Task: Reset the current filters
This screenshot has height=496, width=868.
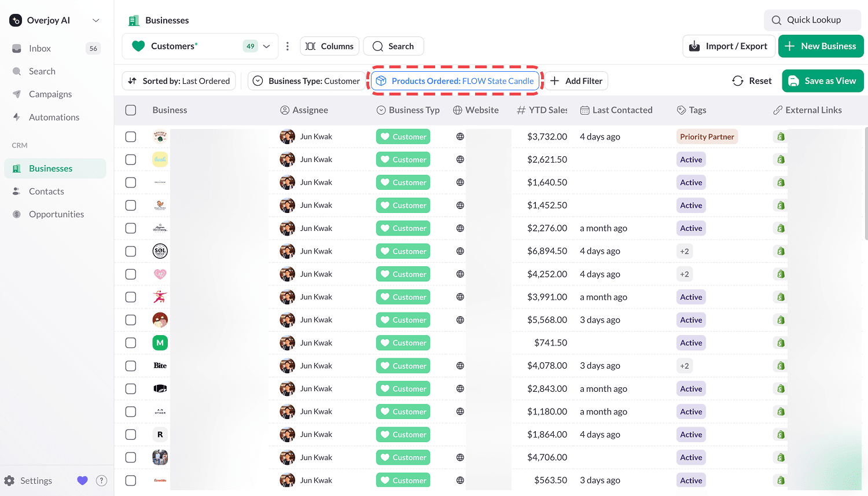Action: click(x=752, y=81)
